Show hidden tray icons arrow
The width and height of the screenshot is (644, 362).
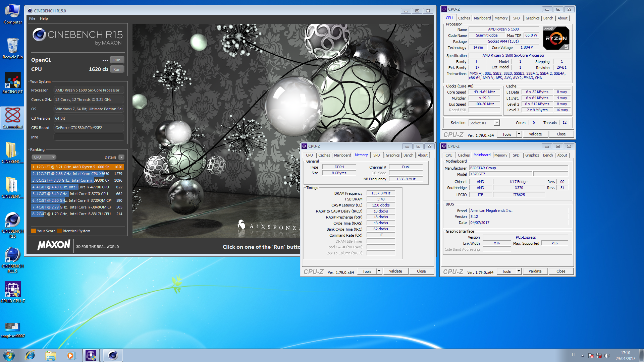583,356
